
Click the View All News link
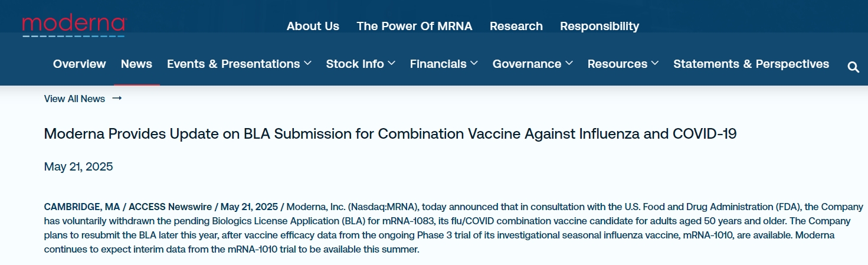[74, 99]
